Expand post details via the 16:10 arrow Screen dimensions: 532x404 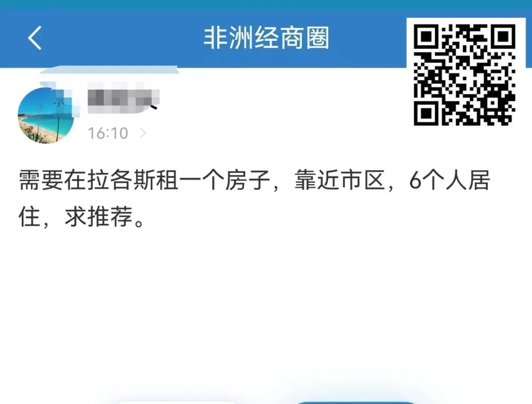143,133
